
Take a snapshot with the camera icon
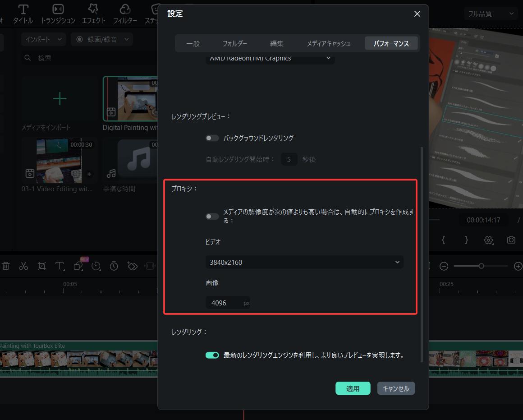(x=511, y=240)
